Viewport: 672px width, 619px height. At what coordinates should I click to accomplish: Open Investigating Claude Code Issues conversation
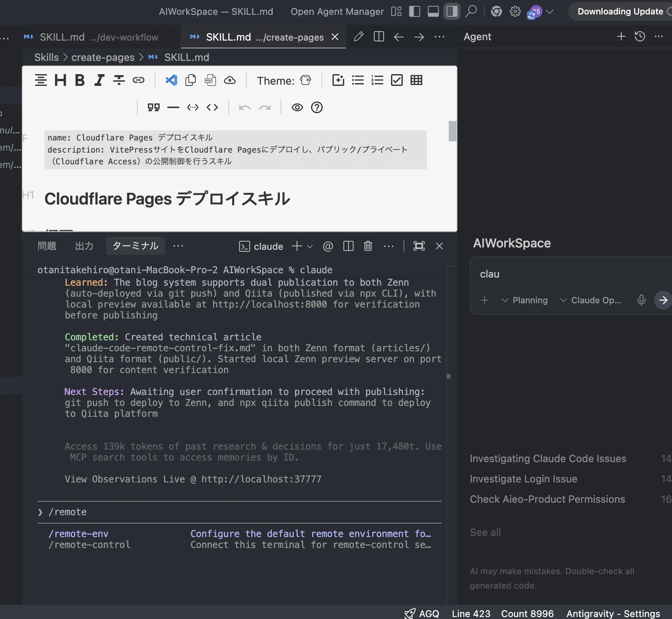click(548, 459)
